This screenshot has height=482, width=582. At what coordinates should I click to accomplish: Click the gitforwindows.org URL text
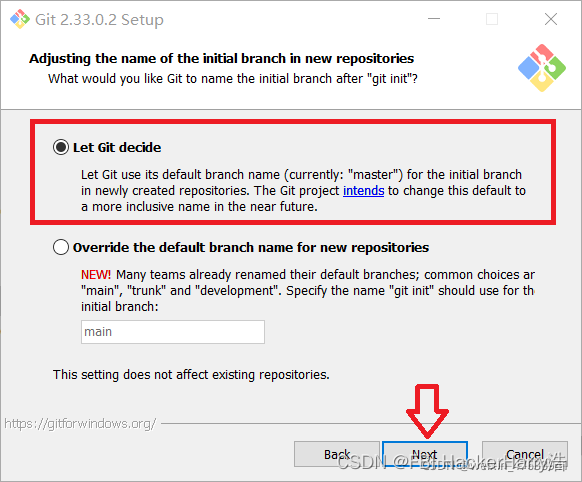[80, 423]
